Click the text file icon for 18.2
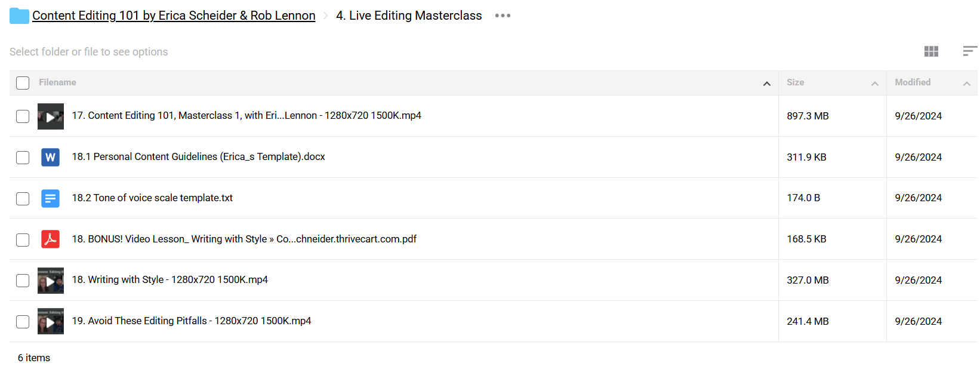Viewport: 980px width, 366px height. pyautogui.click(x=50, y=198)
